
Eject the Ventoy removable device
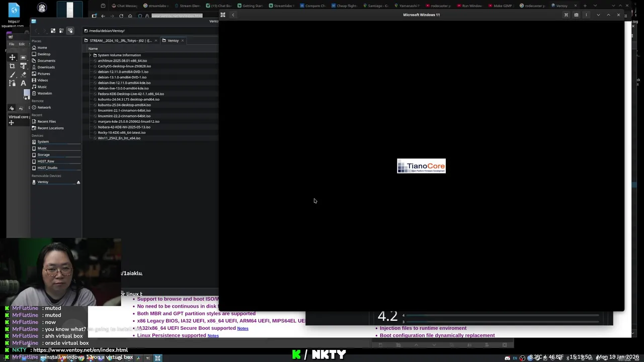[78, 182]
